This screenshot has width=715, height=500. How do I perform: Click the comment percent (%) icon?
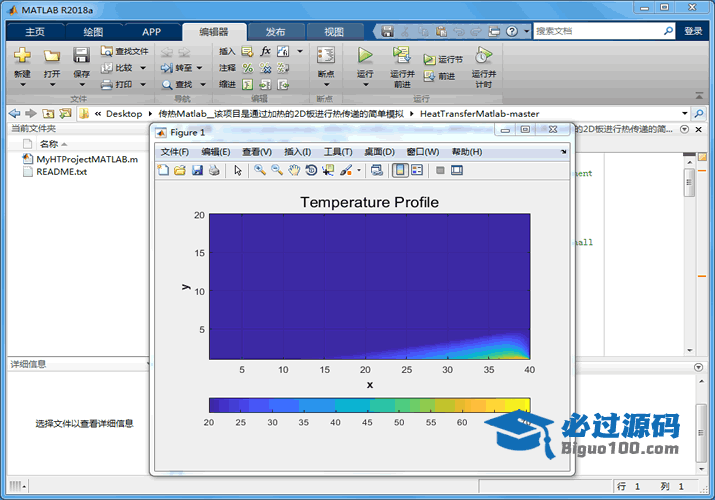pyautogui.click(x=248, y=68)
